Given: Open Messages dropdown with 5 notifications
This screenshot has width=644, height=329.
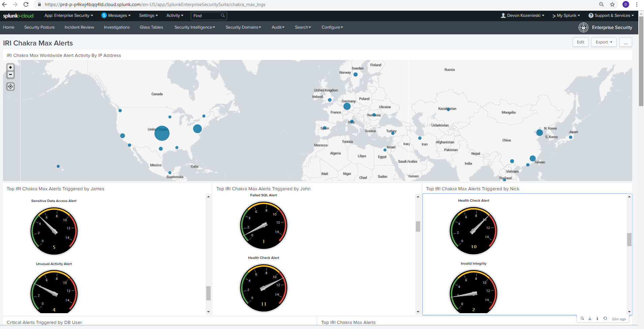Looking at the screenshot, I should (x=116, y=15).
